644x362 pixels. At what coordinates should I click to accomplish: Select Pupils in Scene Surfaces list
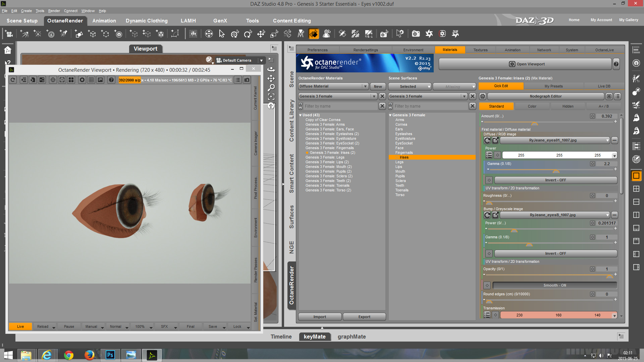(x=400, y=176)
